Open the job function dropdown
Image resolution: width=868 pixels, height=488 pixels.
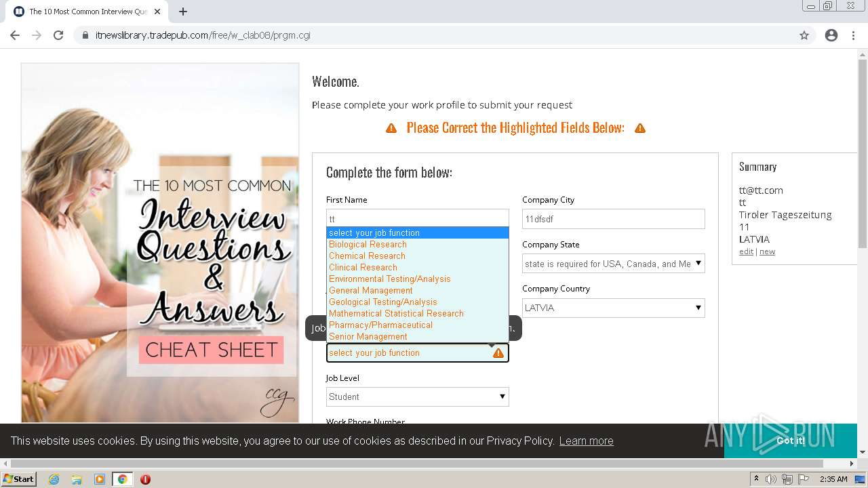pos(417,353)
